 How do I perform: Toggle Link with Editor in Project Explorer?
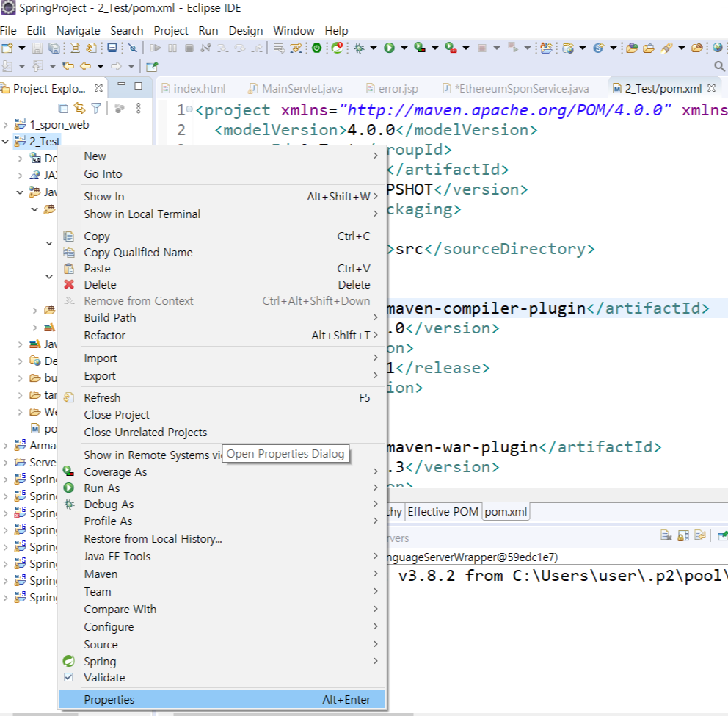click(80, 109)
